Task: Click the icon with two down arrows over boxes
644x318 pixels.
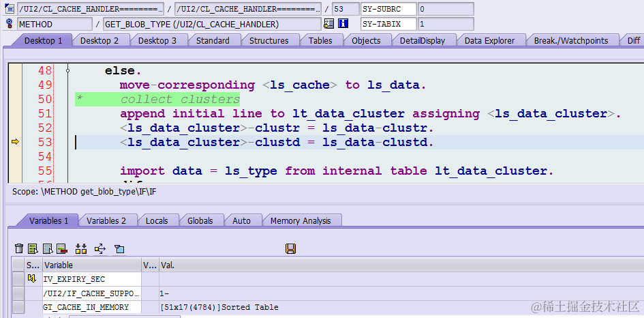Action: (x=81, y=248)
